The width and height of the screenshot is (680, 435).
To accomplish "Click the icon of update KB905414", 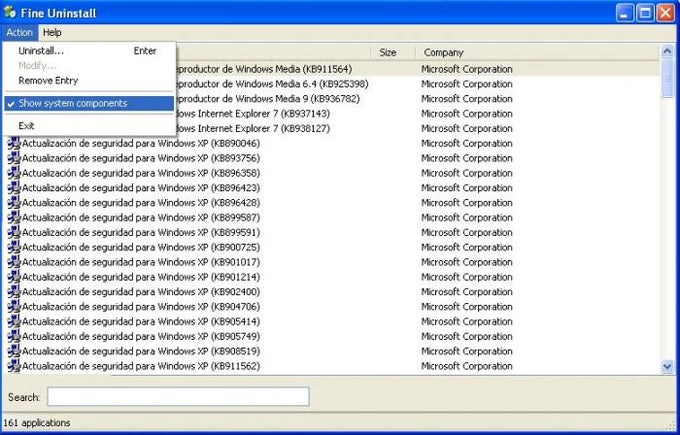I will [14, 321].
